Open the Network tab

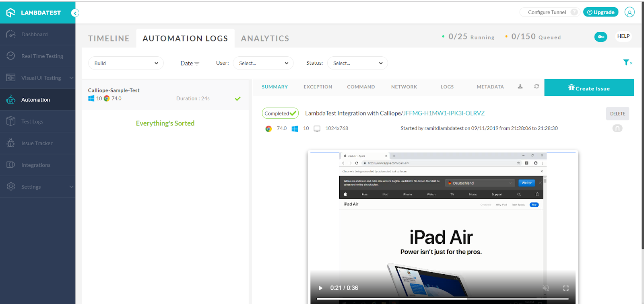coord(404,87)
